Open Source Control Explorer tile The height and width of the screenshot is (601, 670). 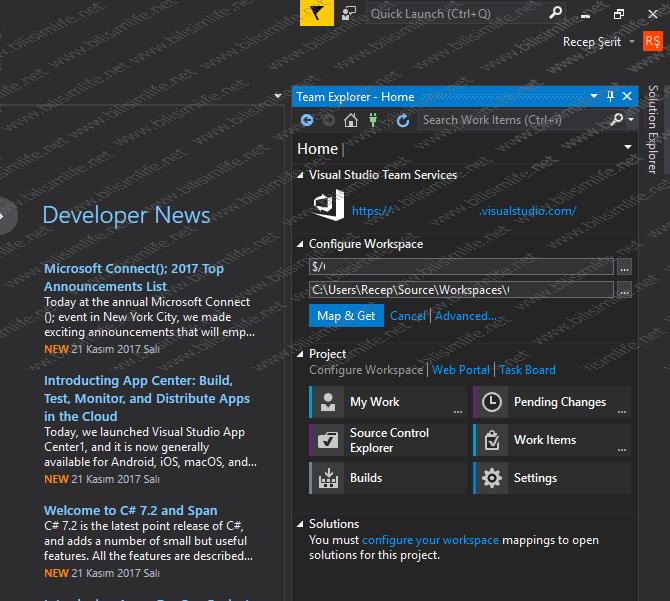click(x=388, y=440)
